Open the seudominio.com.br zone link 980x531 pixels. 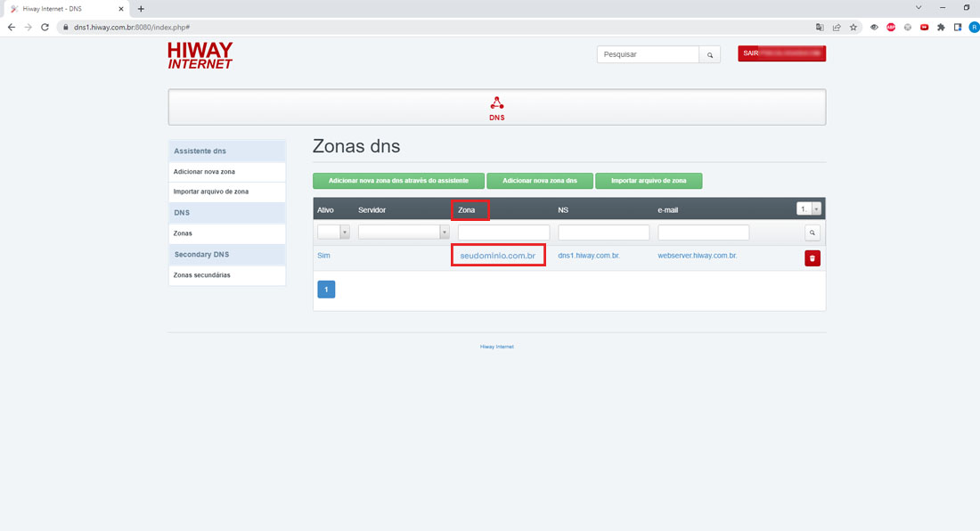point(497,256)
